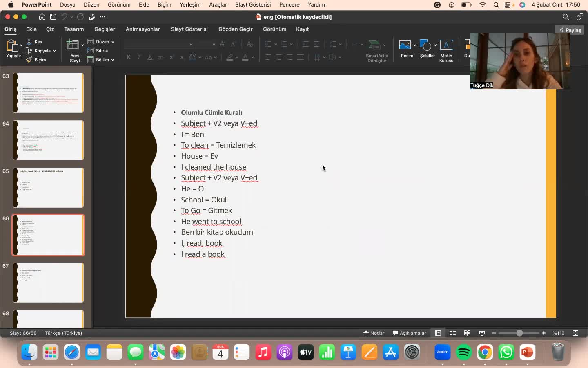The width and height of the screenshot is (588, 368).
Task: Switch to reading view
Action: (x=467, y=333)
